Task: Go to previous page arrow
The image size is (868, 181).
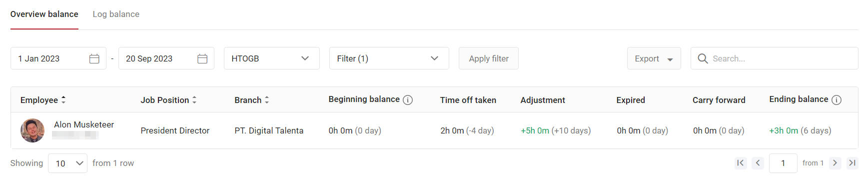Action: click(x=758, y=163)
